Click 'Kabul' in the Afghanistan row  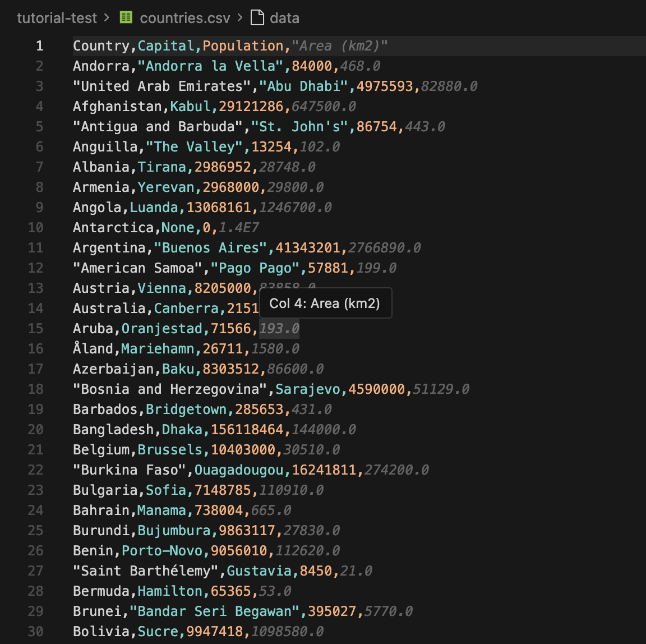pyautogui.click(x=190, y=106)
